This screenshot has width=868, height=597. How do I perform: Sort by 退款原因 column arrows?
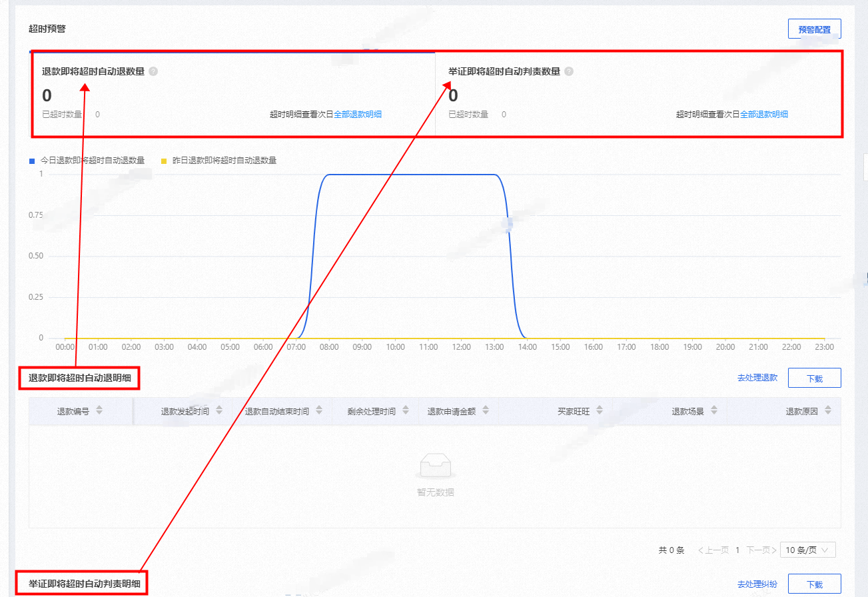827,410
